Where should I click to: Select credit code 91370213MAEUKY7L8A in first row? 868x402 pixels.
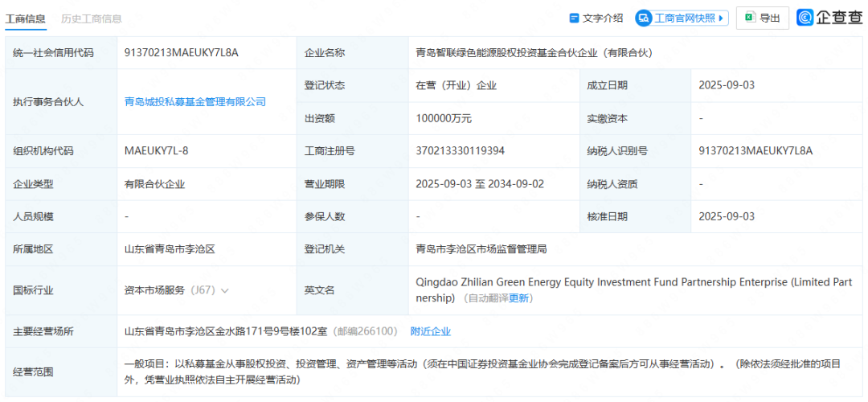pos(182,53)
